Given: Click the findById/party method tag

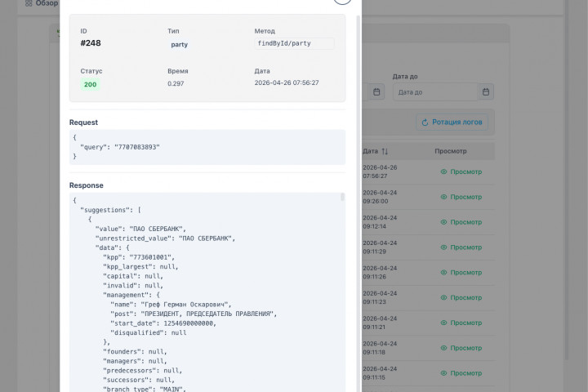Looking at the screenshot, I should point(294,44).
